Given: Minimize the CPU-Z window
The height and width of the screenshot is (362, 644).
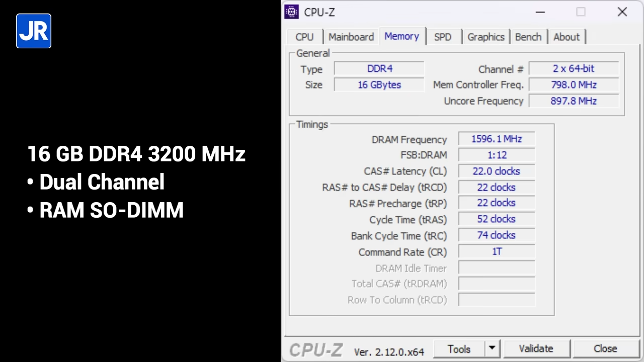Looking at the screenshot, I should pyautogui.click(x=540, y=12).
